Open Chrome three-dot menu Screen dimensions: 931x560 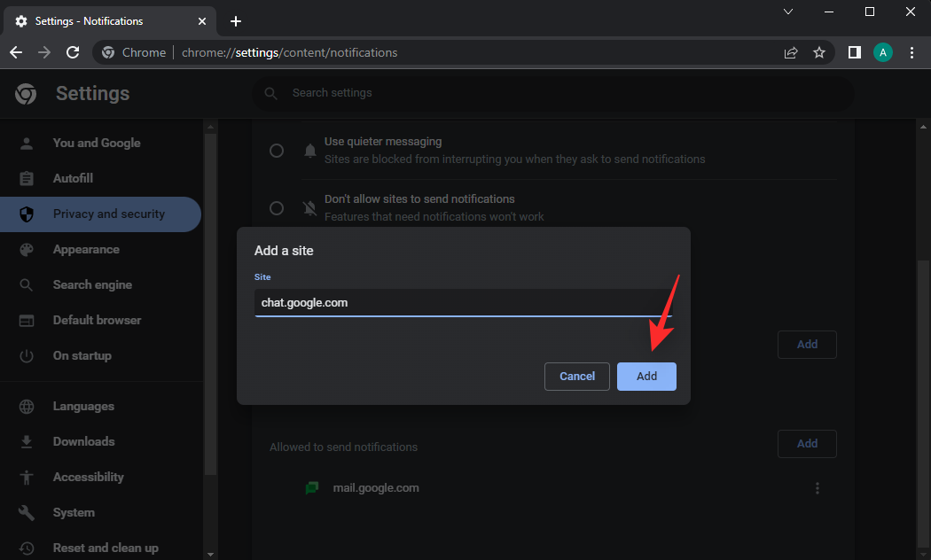[x=911, y=53]
